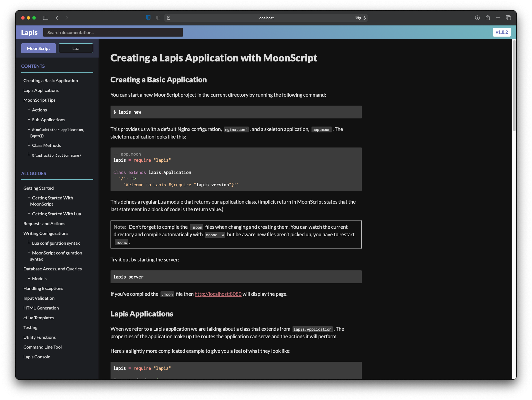
Task: Open Input Validation guide
Action: click(39, 298)
